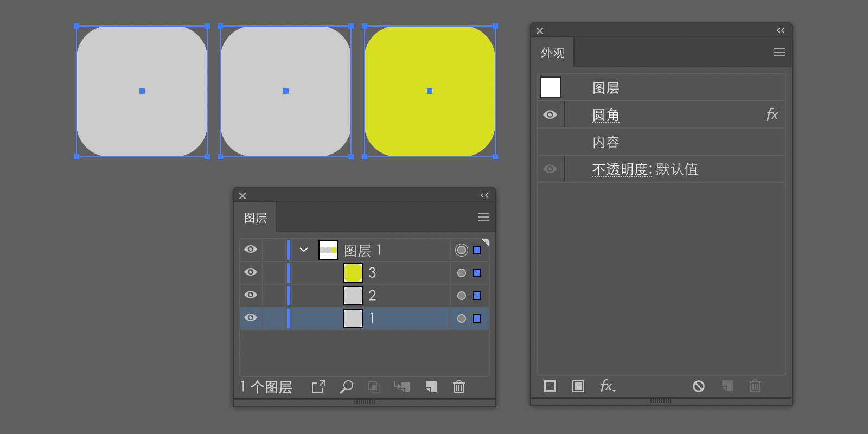
Task: Select the 图层 panel tab
Action: pos(256,218)
